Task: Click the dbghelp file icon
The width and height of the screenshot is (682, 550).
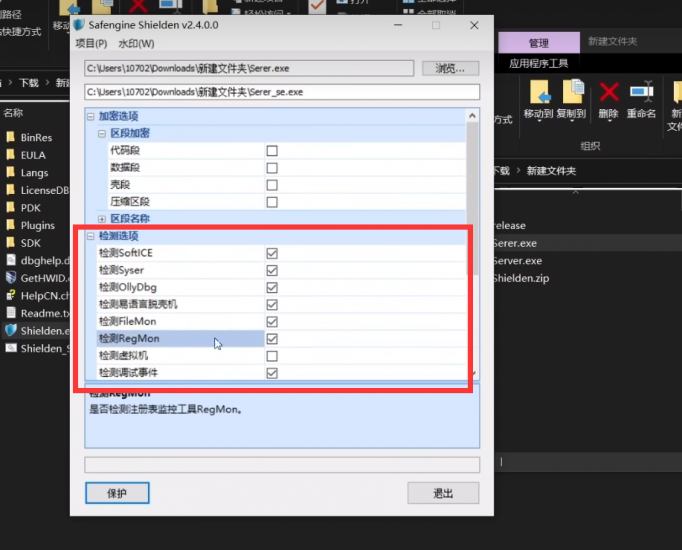Action: (11, 260)
